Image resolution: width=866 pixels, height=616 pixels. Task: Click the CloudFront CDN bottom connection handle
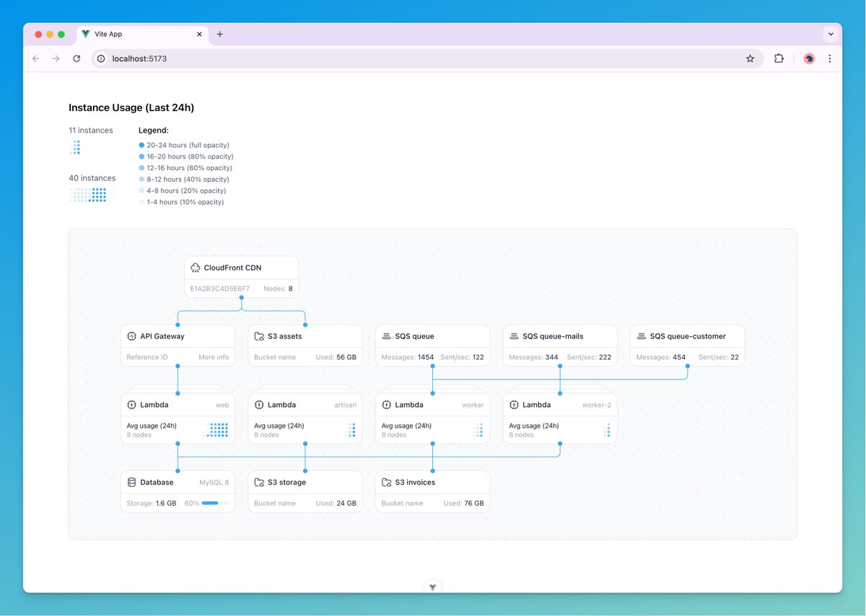(241, 298)
